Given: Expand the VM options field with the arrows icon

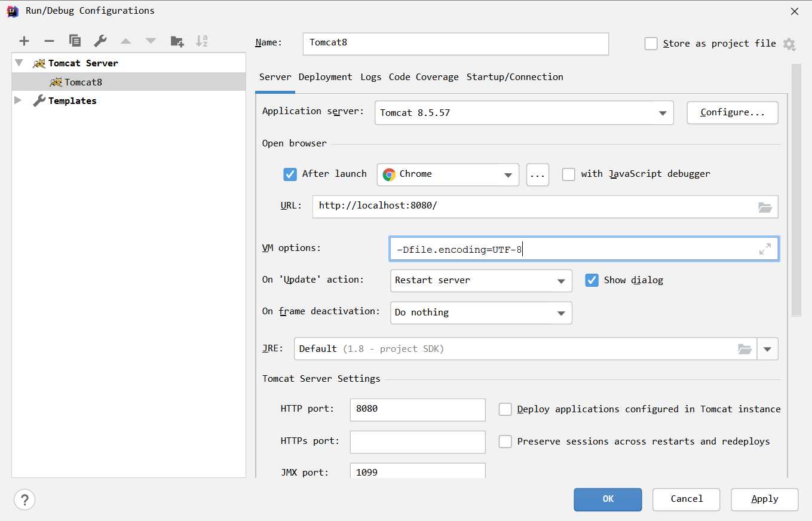Looking at the screenshot, I should pos(765,249).
